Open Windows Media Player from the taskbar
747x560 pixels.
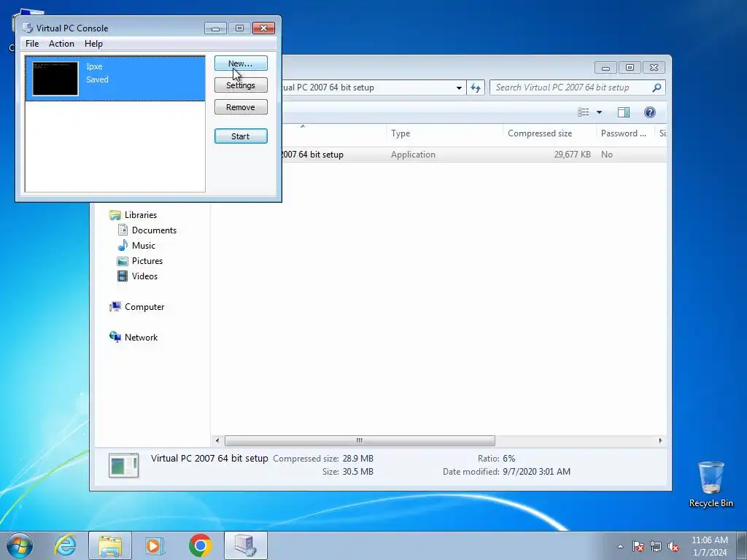click(x=154, y=545)
